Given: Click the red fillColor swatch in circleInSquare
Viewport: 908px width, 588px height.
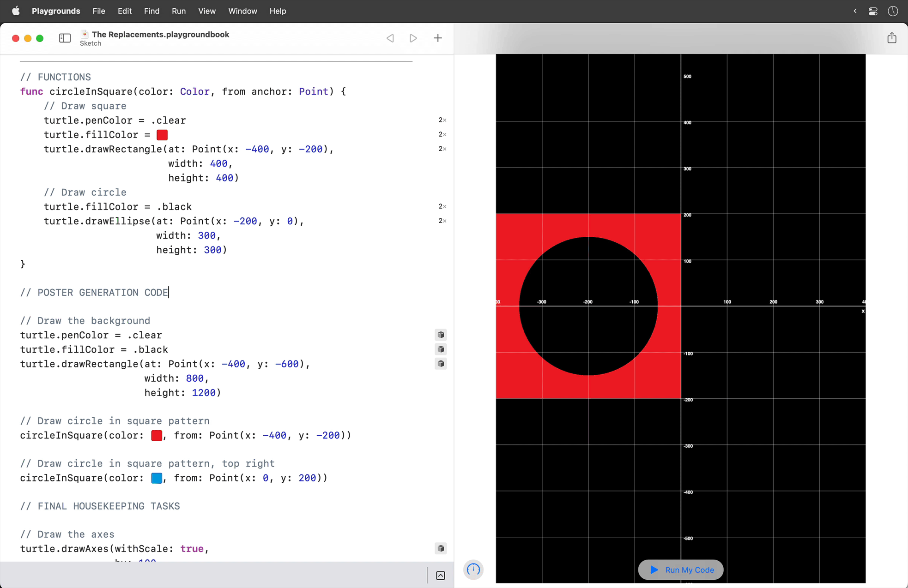Looking at the screenshot, I should tap(162, 135).
